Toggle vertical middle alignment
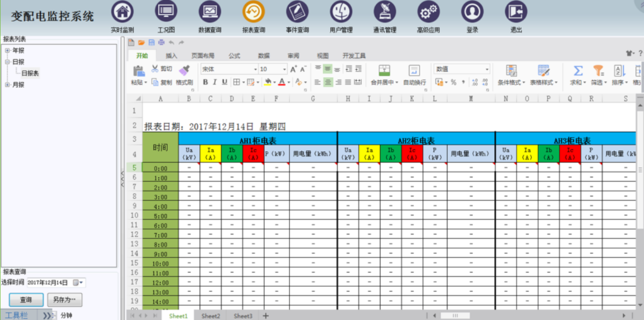The height and width of the screenshot is (320, 644). [328, 69]
